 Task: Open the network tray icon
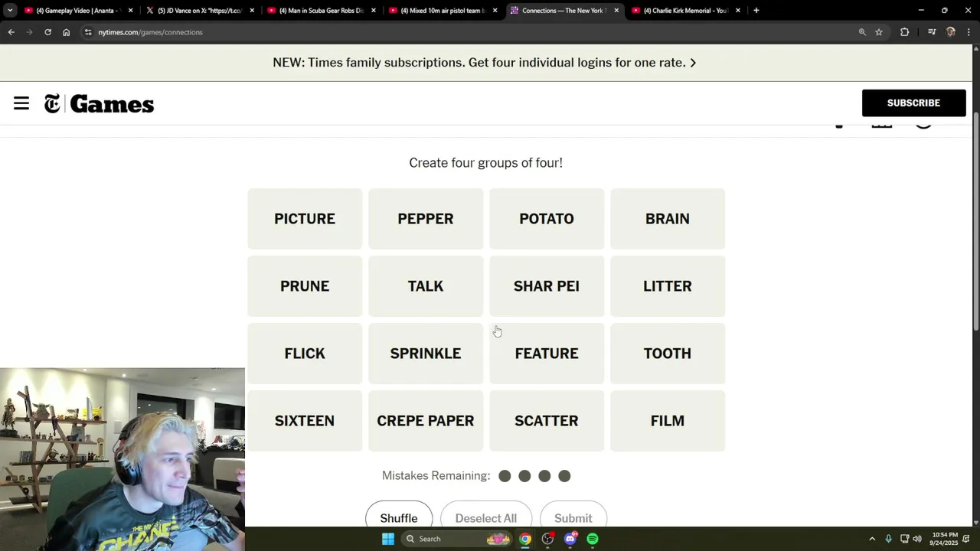tap(904, 539)
